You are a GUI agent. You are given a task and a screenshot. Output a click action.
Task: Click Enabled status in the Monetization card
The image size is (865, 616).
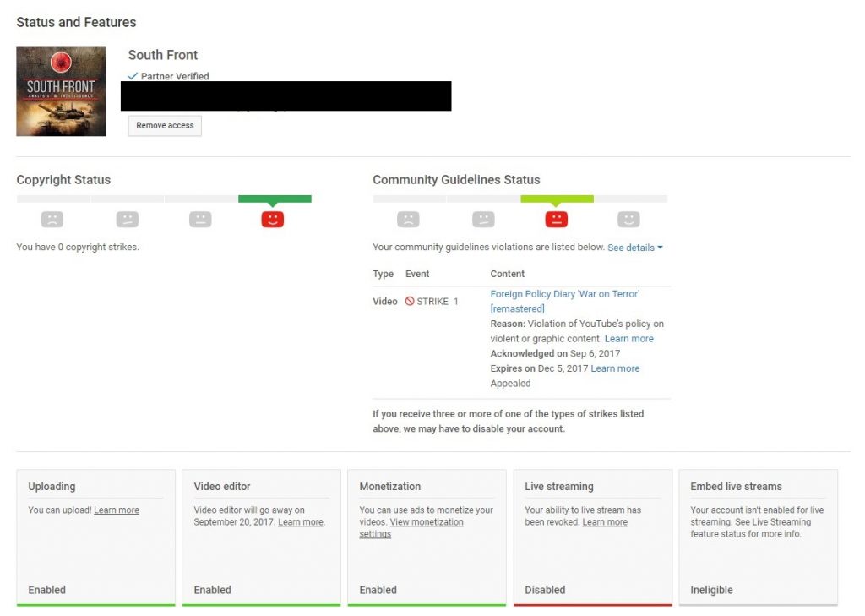(x=378, y=590)
